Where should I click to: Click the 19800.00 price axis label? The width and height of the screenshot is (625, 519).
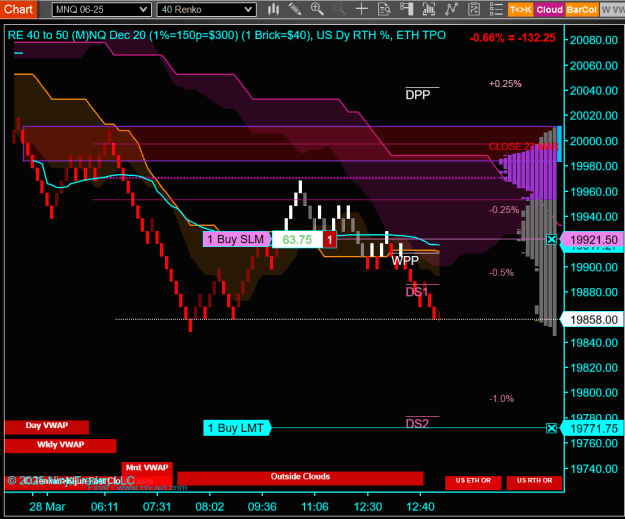[x=594, y=393]
